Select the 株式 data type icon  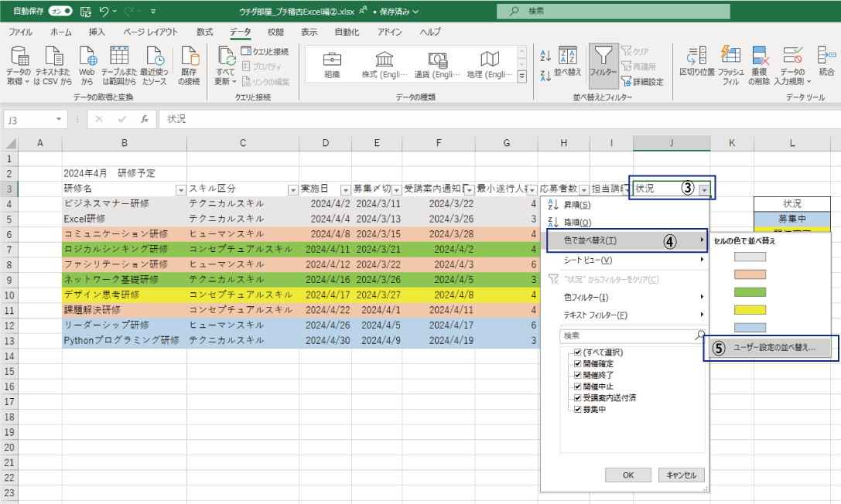pyautogui.click(x=383, y=65)
